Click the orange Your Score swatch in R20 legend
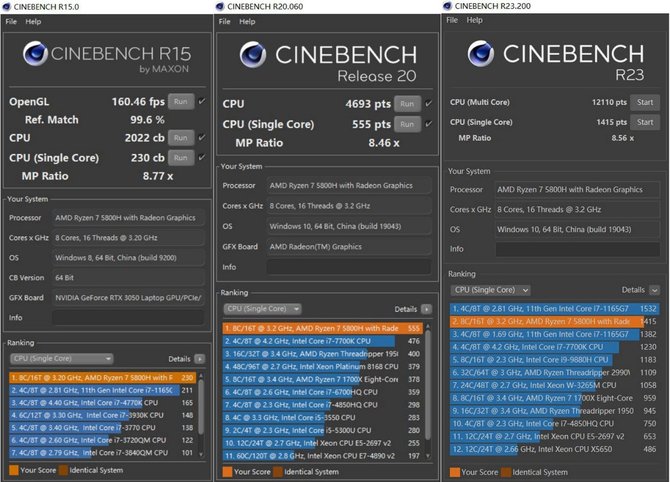This screenshot has height=482, width=670. pos(227,471)
